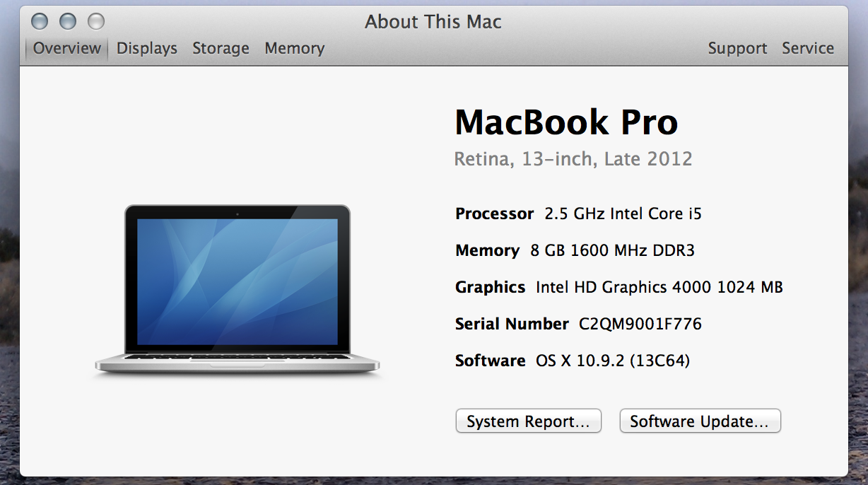Viewport: 868px width, 485px height.
Task: Open the Support section
Action: tap(737, 49)
